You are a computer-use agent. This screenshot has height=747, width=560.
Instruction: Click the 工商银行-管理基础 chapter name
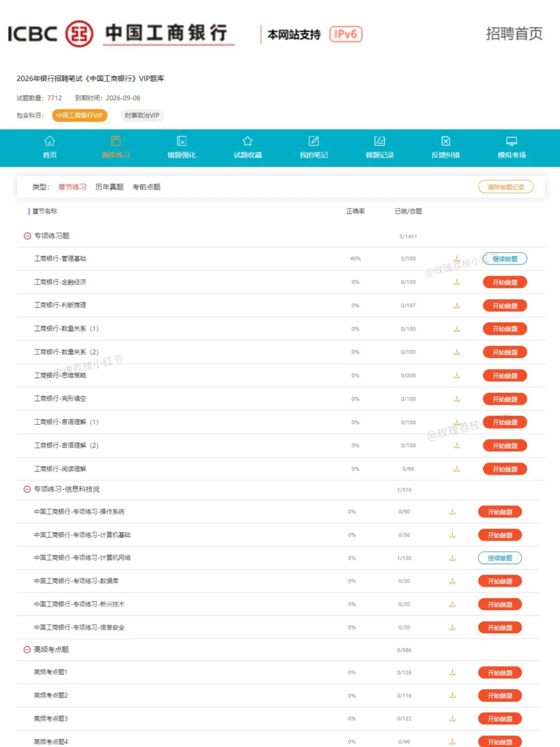pyautogui.click(x=60, y=259)
